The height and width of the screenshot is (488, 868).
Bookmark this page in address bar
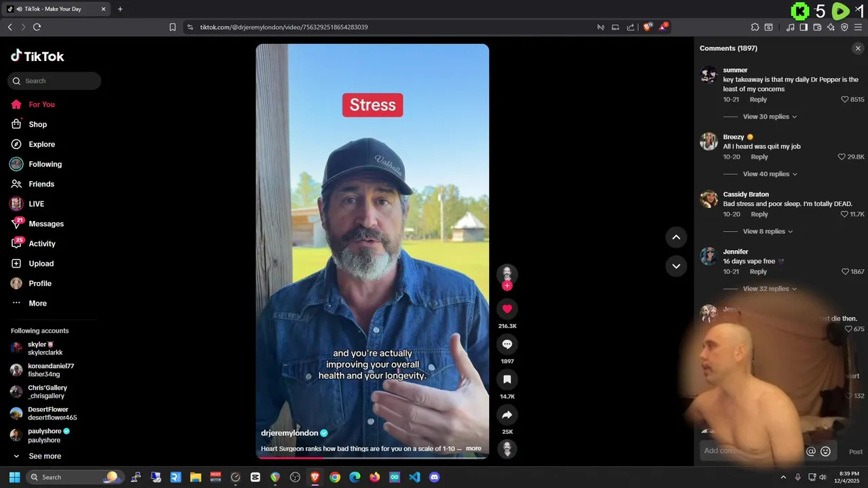click(x=172, y=27)
